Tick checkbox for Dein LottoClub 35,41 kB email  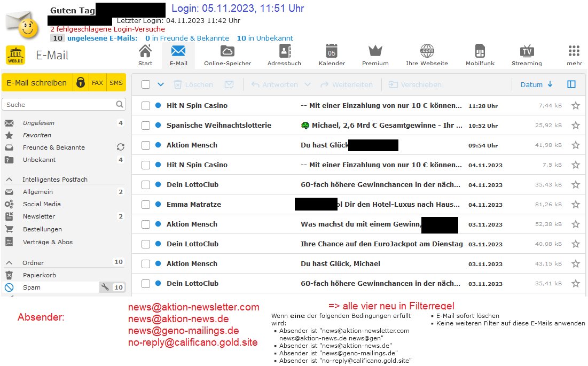pos(146,284)
